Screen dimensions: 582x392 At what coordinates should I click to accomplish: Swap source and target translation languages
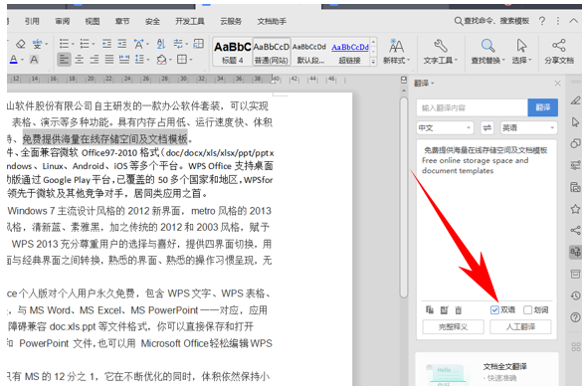[x=486, y=128]
